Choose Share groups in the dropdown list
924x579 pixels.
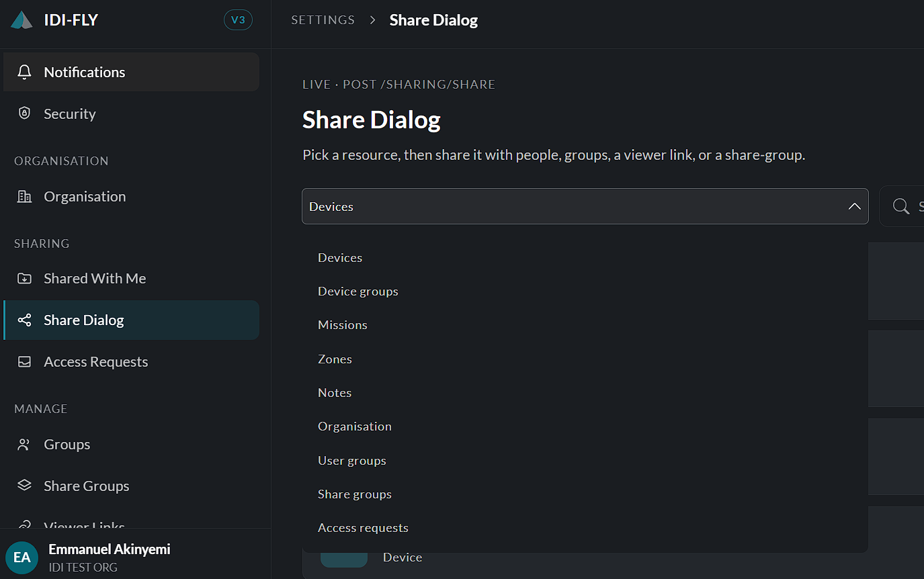(585, 494)
